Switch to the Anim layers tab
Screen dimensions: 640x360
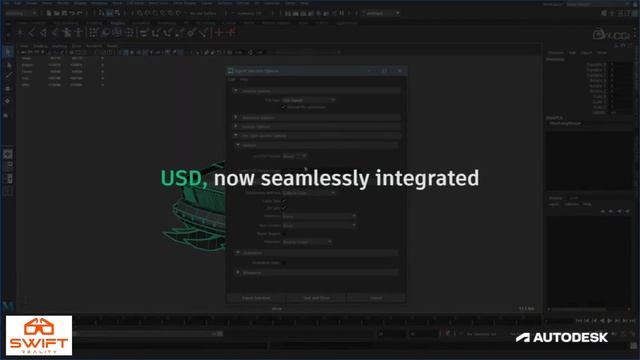(574, 198)
